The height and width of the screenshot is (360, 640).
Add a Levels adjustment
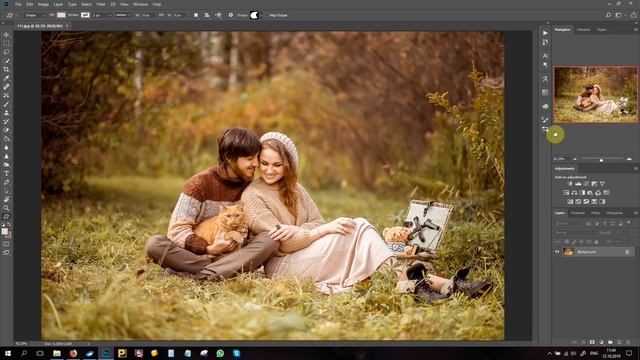pyautogui.click(x=578, y=184)
